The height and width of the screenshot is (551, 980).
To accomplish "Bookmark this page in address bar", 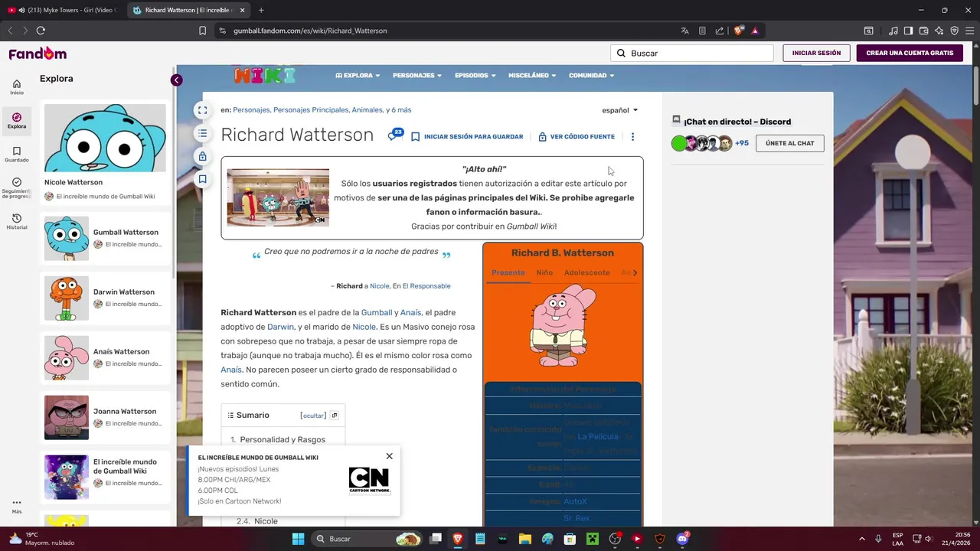I will pyautogui.click(x=202, y=31).
